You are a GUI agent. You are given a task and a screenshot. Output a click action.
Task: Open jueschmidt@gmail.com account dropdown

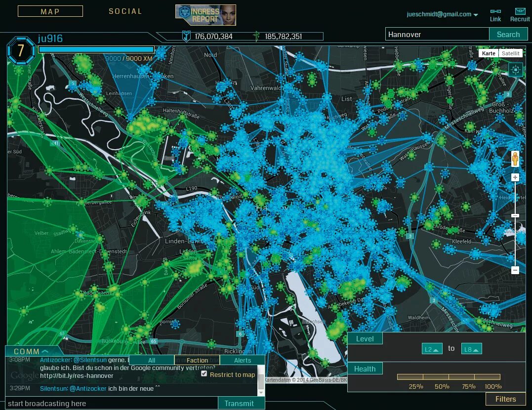click(x=443, y=14)
